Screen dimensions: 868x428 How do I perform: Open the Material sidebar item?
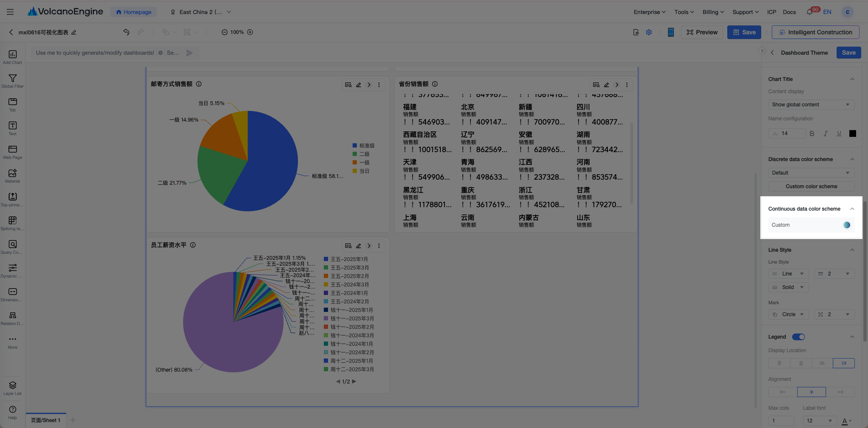pos(12,176)
